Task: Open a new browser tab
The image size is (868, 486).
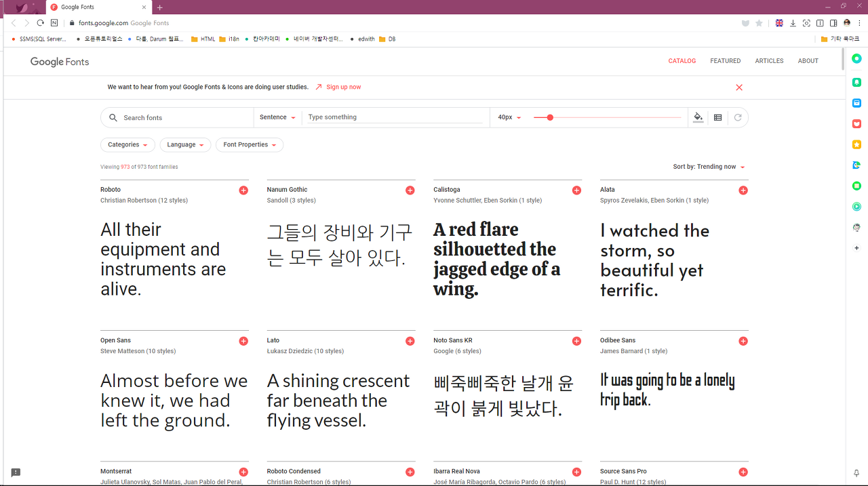Action: [160, 7]
